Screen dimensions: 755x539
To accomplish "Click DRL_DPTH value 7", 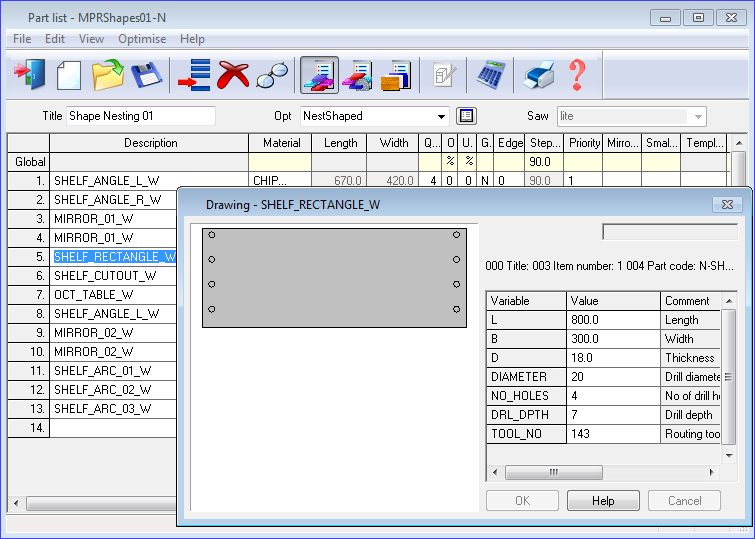I will tap(613, 415).
